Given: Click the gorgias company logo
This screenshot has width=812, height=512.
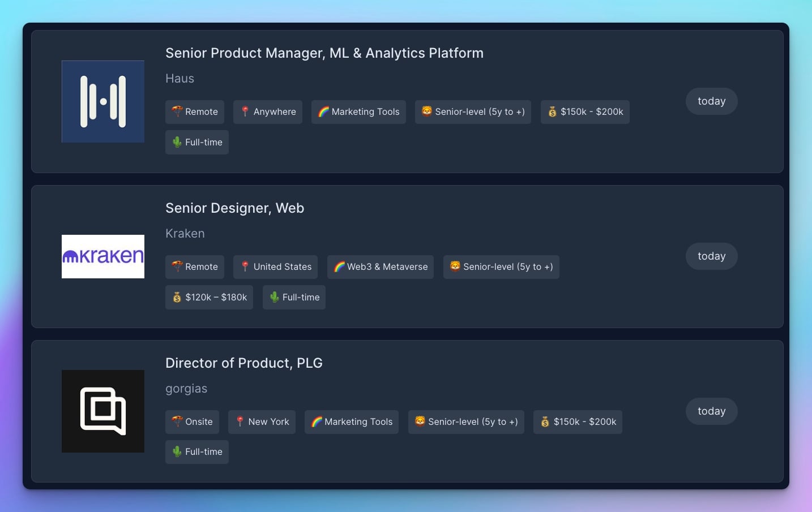Looking at the screenshot, I should point(102,411).
